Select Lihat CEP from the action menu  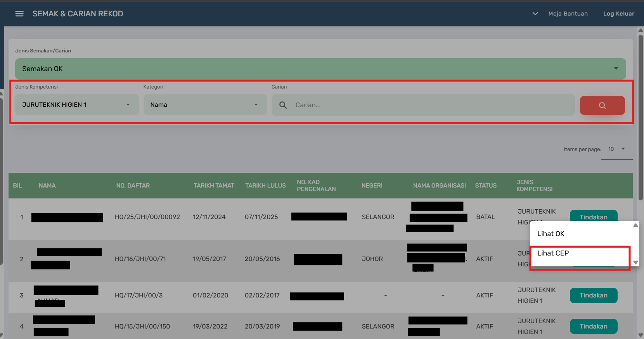point(553,253)
